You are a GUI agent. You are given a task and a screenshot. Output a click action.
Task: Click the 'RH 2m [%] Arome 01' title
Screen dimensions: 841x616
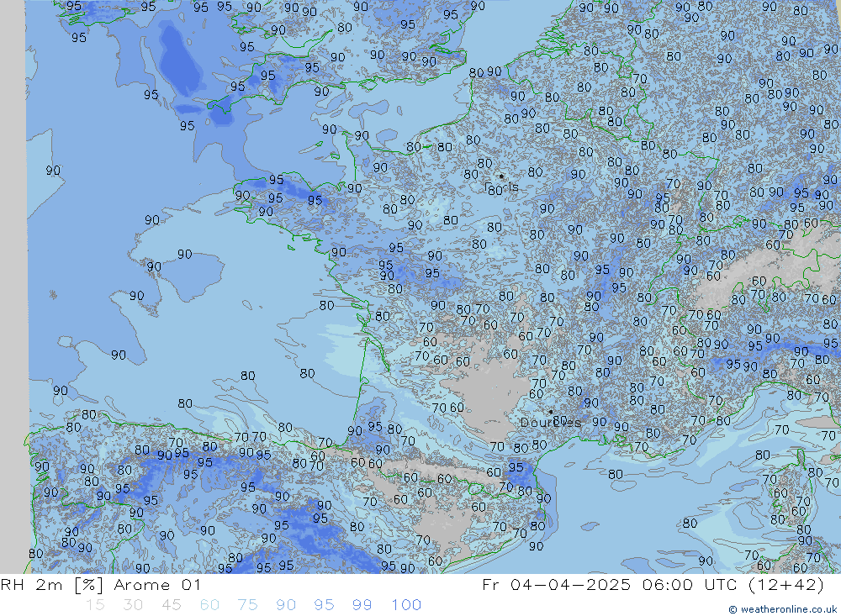pos(101,584)
